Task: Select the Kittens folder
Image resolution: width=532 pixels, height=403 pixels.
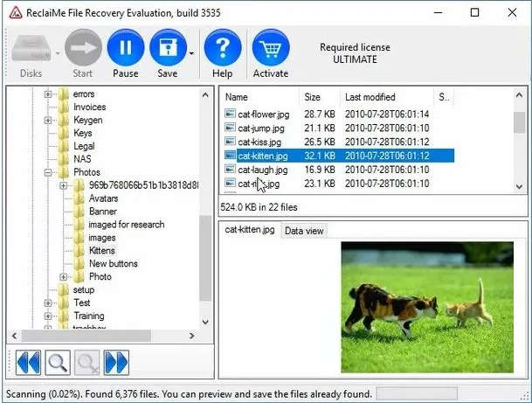Action: pyautogui.click(x=102, y=251)
